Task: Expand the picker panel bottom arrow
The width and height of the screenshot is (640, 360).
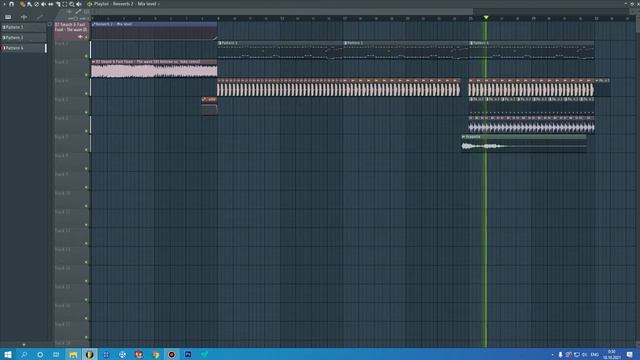Action: [24, 345]
